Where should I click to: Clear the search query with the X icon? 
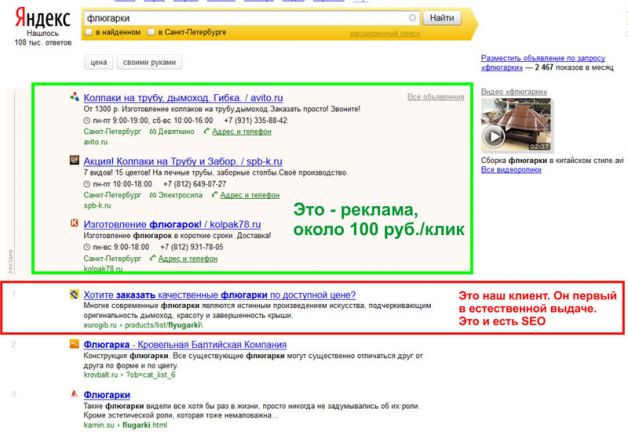(412, 18)
